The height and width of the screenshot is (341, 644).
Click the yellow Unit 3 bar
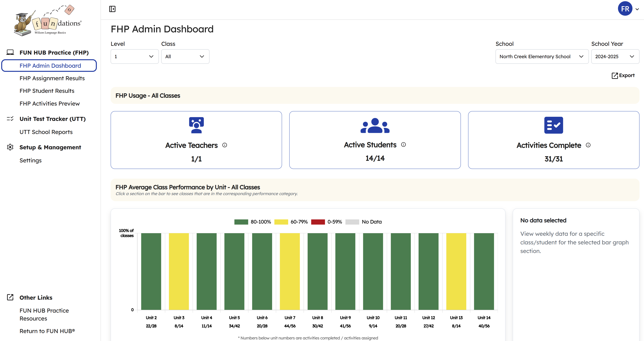pos(179,271)
